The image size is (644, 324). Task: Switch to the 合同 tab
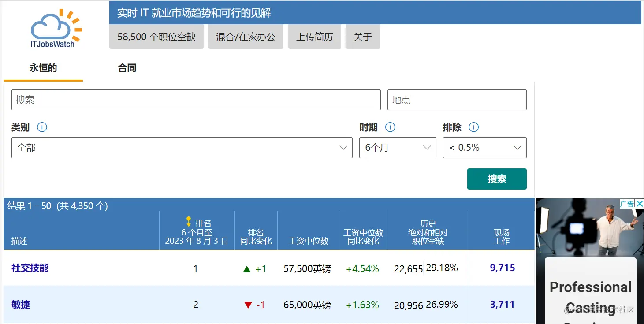(x=127, y=68)
